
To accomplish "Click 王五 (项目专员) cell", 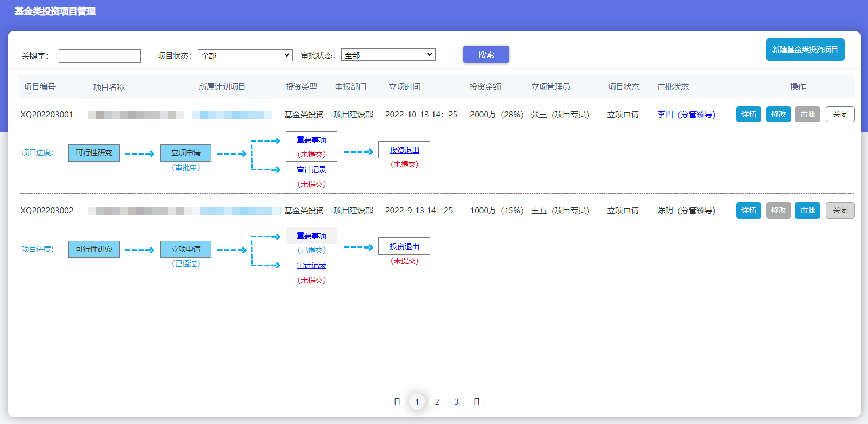I will [x=560, y=210].
